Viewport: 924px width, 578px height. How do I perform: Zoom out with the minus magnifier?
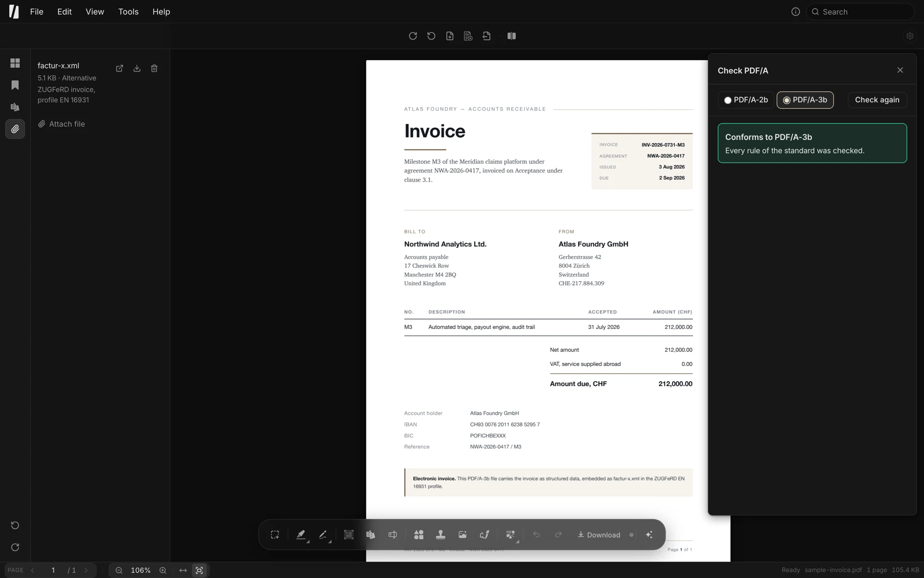pyautogui.click(x=119, y=571)
